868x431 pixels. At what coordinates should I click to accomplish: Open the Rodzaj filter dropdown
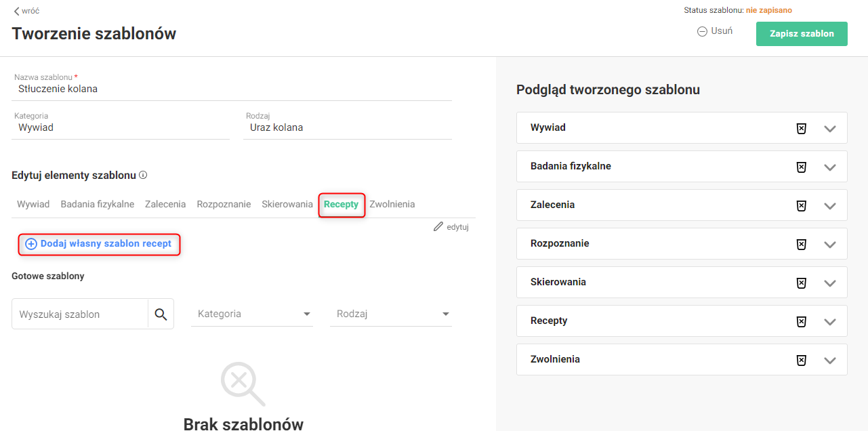pos(391,314)
